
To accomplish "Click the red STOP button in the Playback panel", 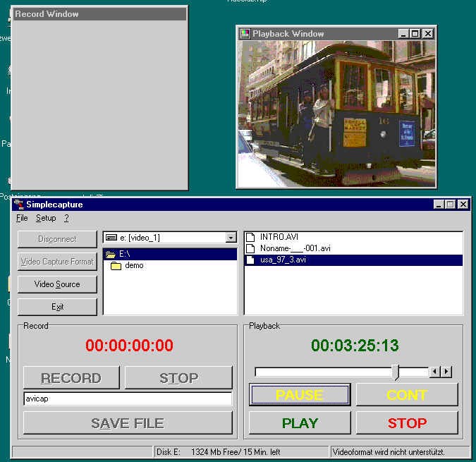I will (407, 423).
